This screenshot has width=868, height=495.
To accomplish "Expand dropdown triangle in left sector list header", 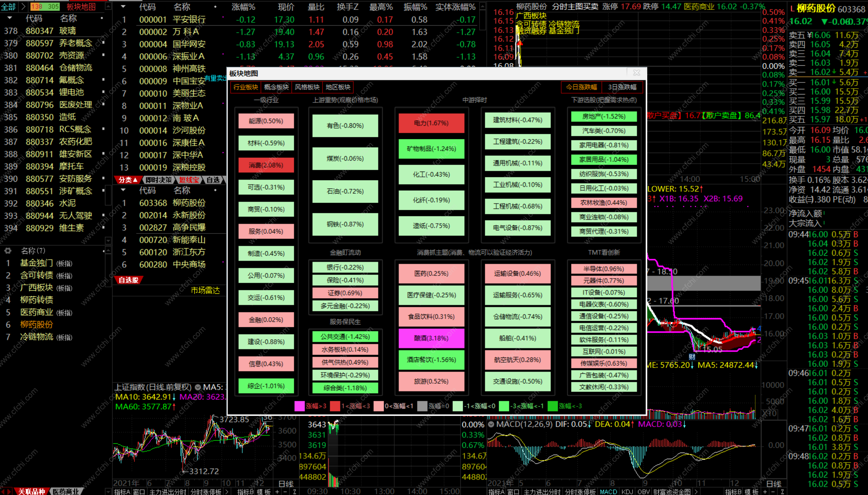I will [x=9, y=18].
